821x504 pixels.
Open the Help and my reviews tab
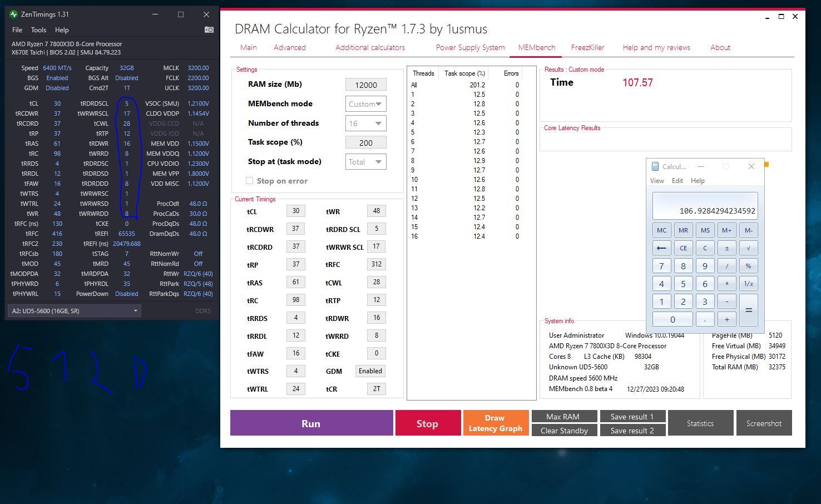(x=656, y=47)
